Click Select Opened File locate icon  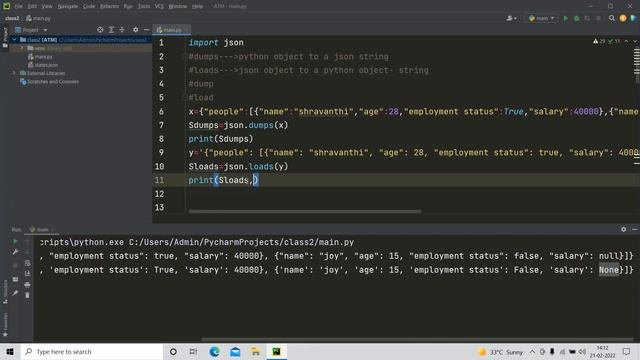pos(100,30)
